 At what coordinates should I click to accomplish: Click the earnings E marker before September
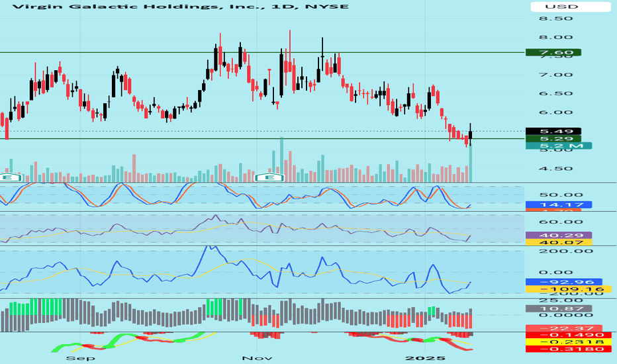pos(8,177)
